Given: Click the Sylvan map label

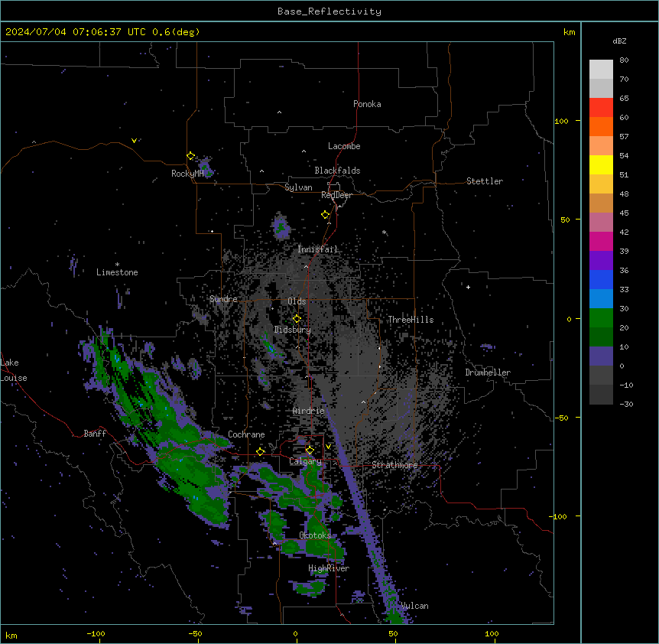Looking at the screenshot, I should 298,187.
